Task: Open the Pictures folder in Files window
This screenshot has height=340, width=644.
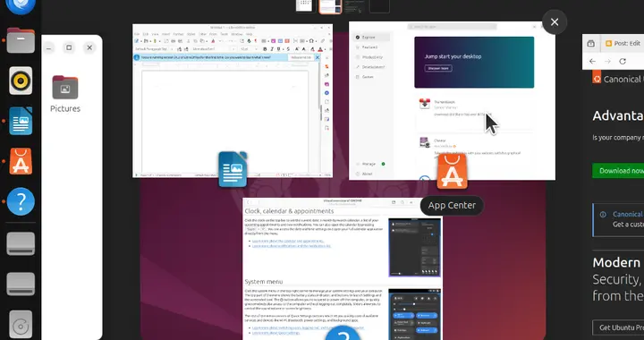Action: point(65,94)
